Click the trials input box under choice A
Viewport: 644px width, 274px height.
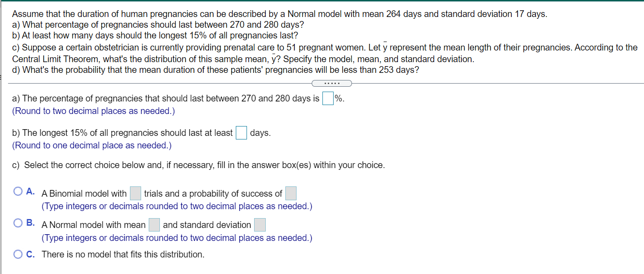135,193
